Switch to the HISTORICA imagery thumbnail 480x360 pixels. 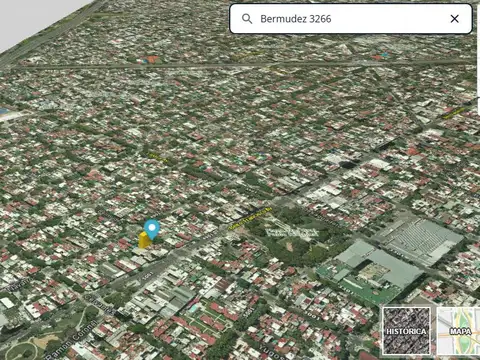coord(406,331)
